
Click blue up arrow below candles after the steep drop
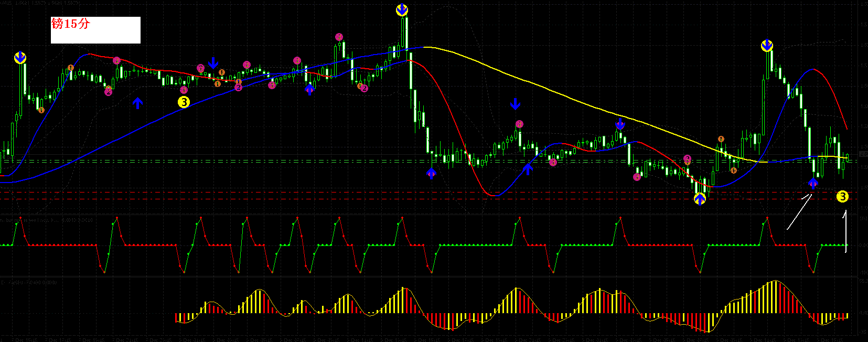pos(431,173)
